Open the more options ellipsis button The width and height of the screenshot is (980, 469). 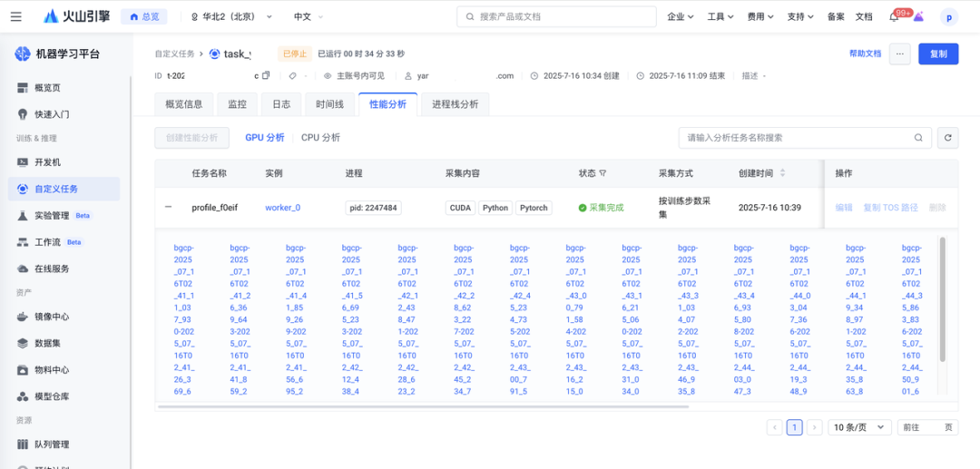[899, 54]
